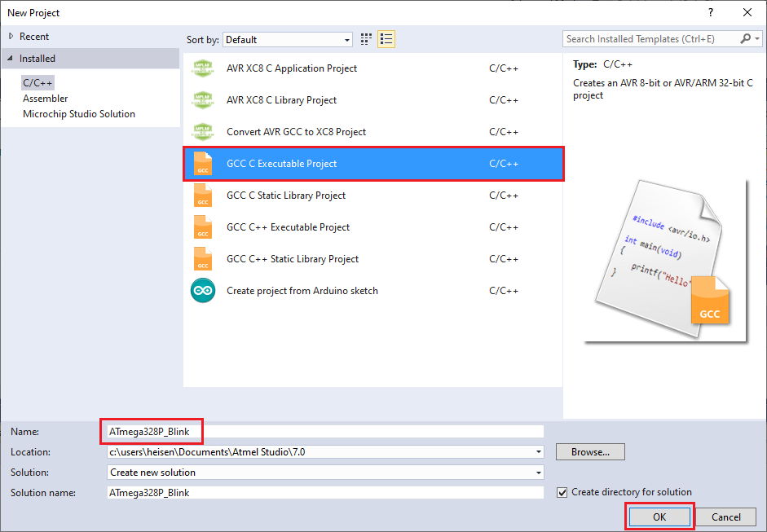This screenshot has width=767, height=532.
Task: Select 'GCC C++ Static Library Project' template
Action: 372,259
